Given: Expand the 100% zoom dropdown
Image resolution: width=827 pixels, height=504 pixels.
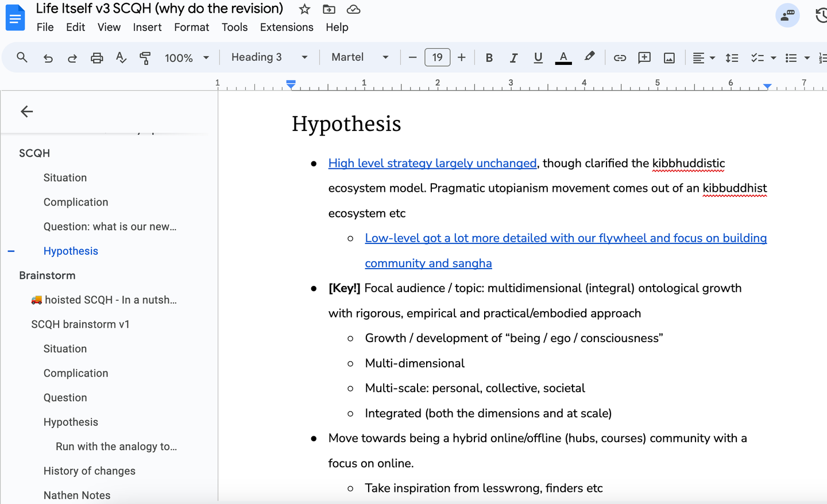Looking at the screenshot, I should click(187, 57).
